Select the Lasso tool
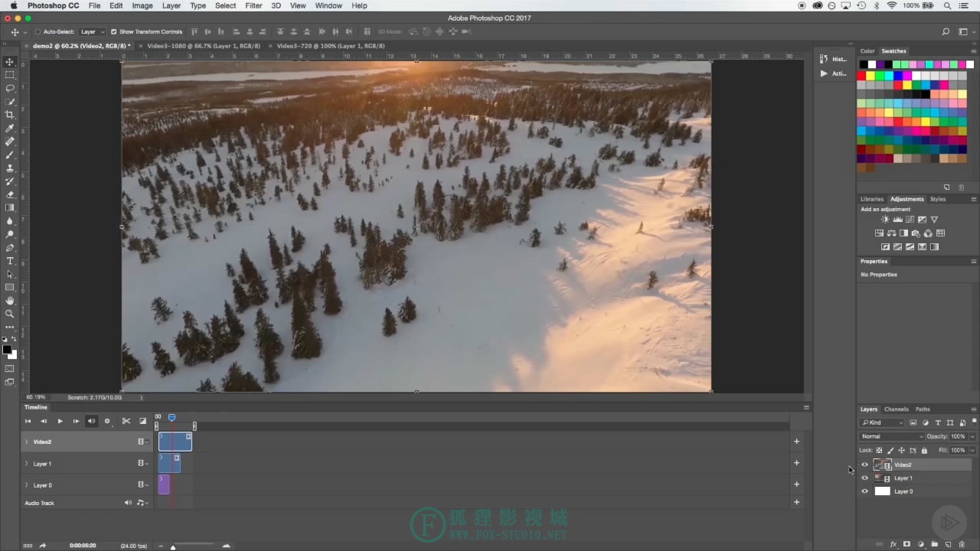The height and width of the screenshot is (551, 980). pos(10,88)
